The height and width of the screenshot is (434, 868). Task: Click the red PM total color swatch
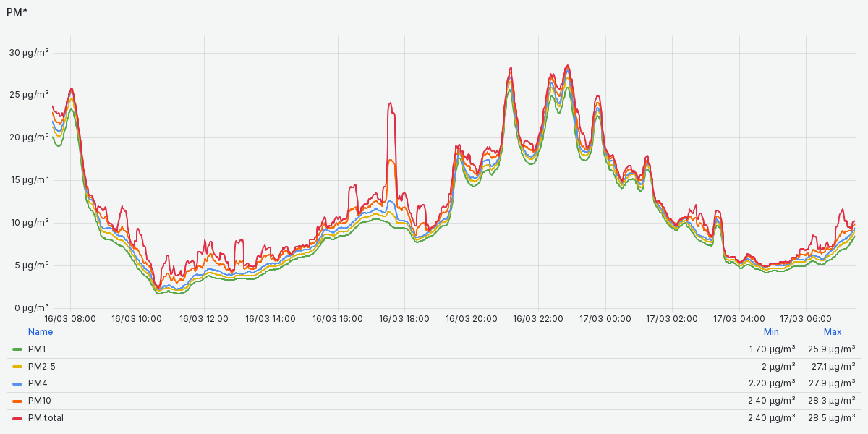17,418
